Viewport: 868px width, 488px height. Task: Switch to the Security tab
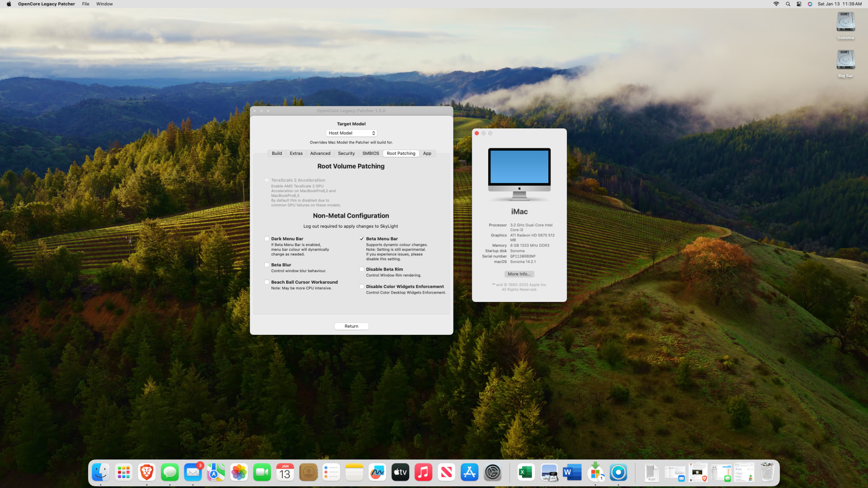coord(346,154)
